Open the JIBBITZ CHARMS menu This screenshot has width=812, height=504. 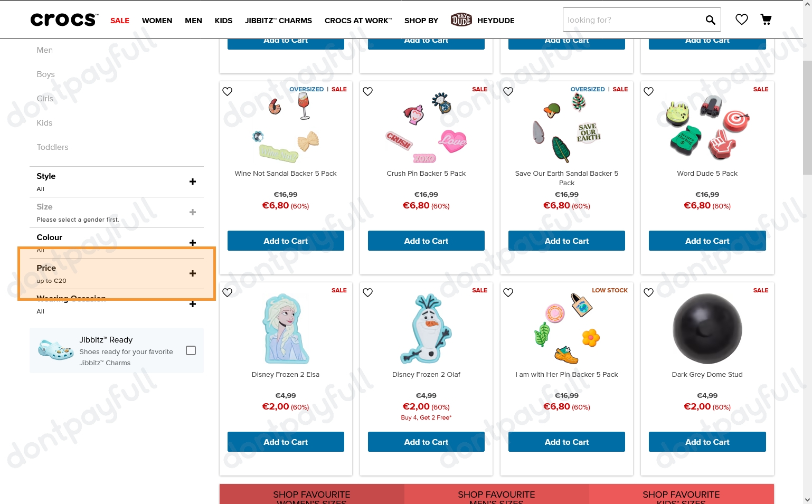click(278, 21)
